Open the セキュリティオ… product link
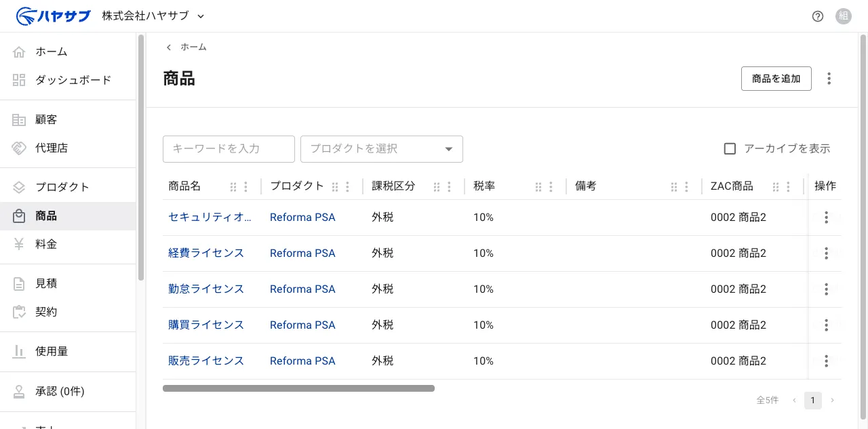868x429 pixels. click(x=210, y=217)
